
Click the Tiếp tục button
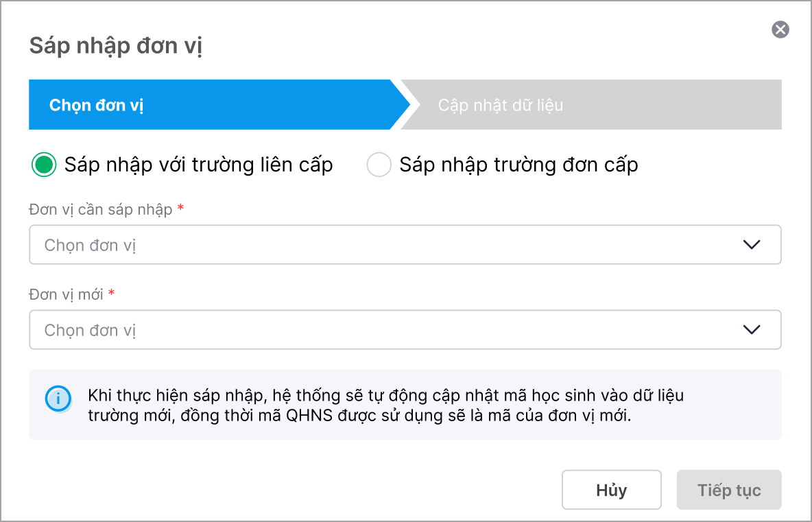click(728, 490)
